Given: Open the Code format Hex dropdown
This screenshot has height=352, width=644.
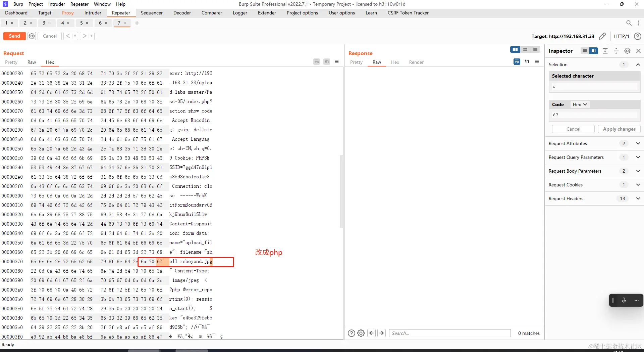Looking at the screenshot, I should coord(580,104).
